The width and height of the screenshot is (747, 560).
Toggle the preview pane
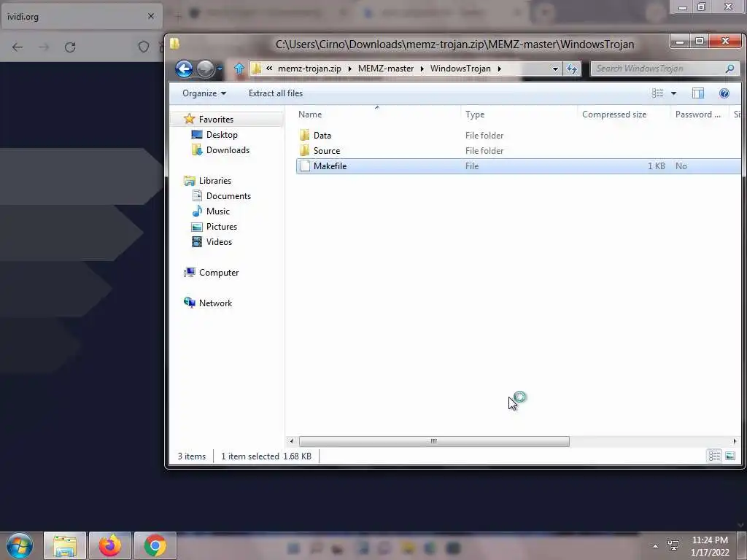[x=698, y=93]
